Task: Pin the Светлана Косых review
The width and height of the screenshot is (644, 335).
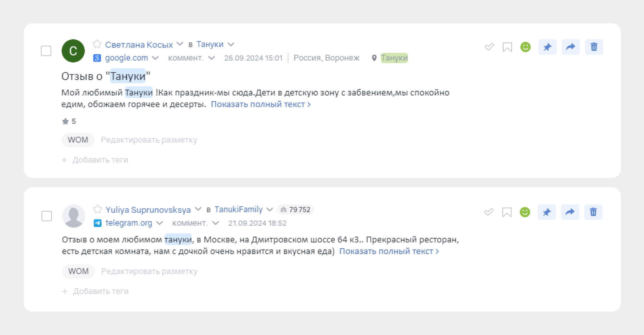Action: coord(547,47)
